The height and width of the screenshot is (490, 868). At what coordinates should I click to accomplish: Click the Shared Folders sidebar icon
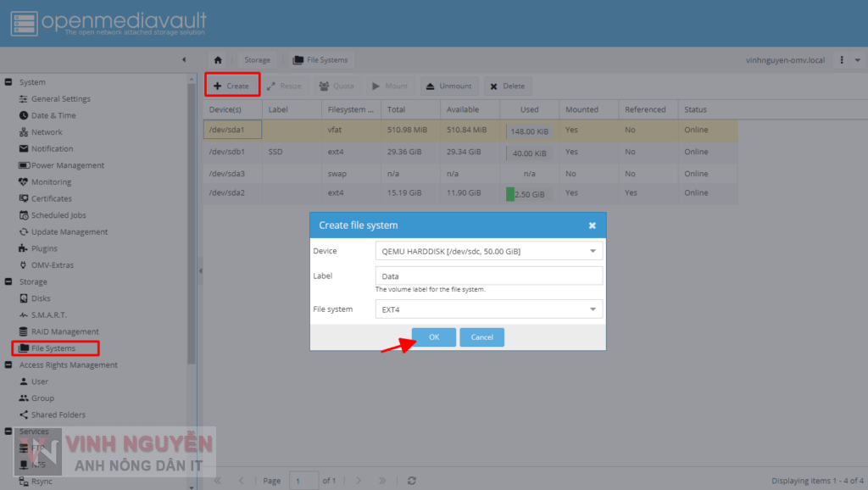26,415
